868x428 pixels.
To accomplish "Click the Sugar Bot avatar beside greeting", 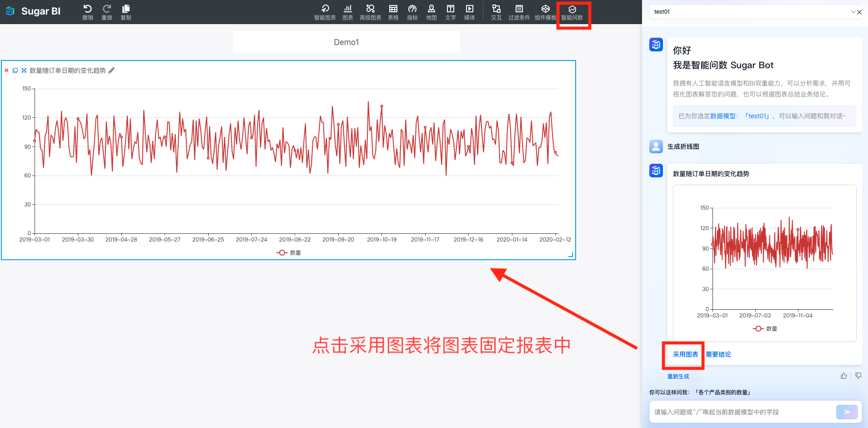I will pyautogui.click(x=656, y=45).
